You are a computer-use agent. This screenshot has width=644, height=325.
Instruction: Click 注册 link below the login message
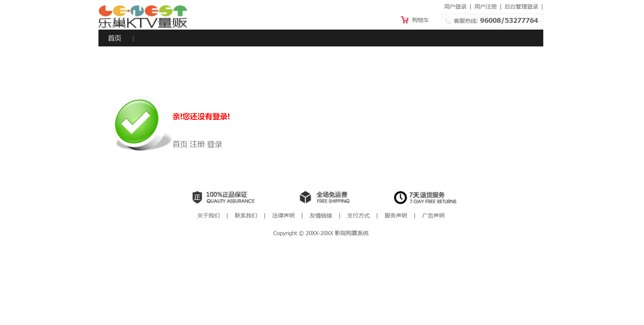pos(197,144)
